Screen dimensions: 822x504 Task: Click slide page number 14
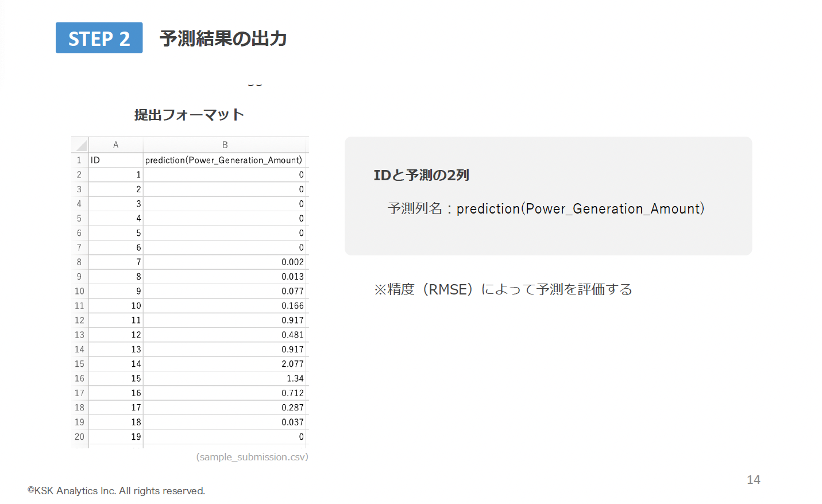(x=754, y=480)
